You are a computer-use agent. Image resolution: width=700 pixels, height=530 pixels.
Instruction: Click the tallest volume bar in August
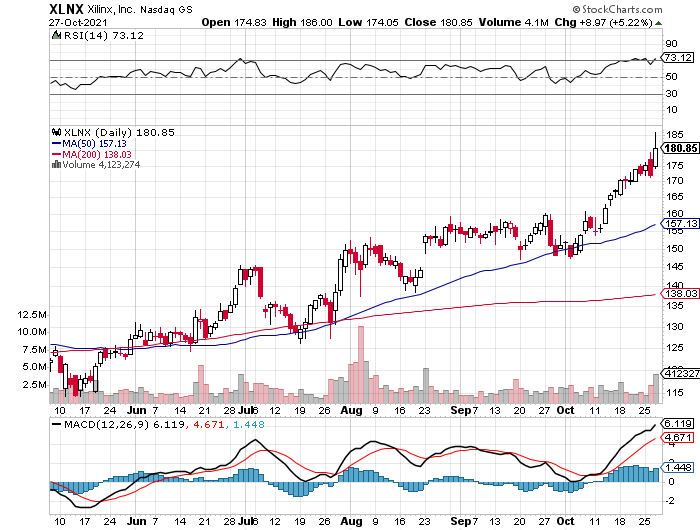(361, 364)
